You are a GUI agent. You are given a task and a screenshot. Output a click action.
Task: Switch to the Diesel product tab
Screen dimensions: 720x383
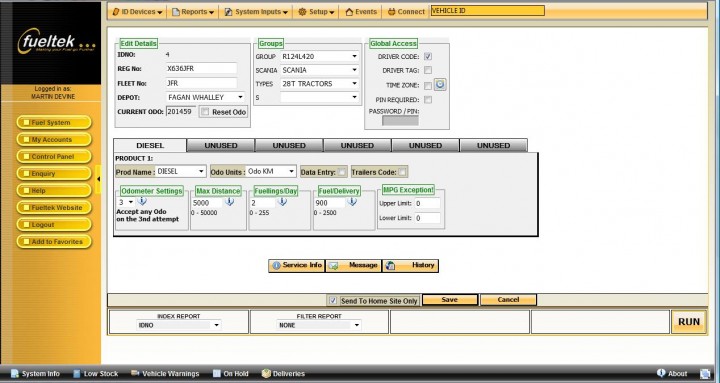pyautogui.click(x=150, y=146)
